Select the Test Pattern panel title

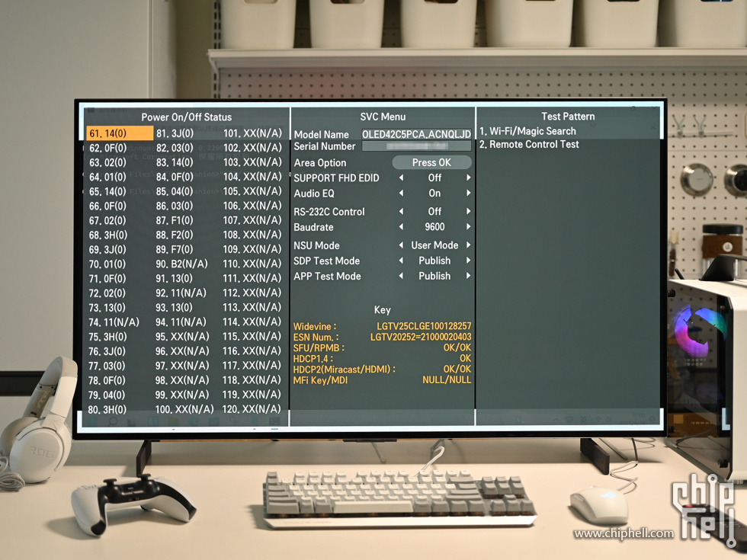(568, 116)
